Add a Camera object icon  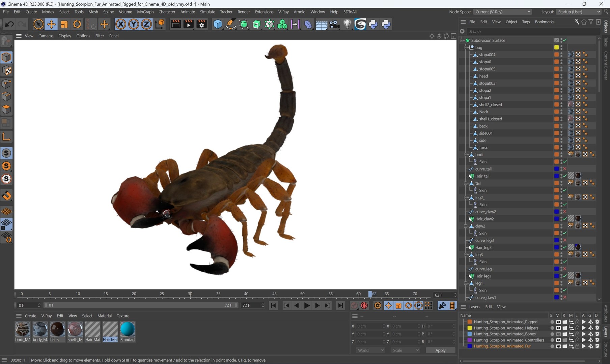(334, 24)
